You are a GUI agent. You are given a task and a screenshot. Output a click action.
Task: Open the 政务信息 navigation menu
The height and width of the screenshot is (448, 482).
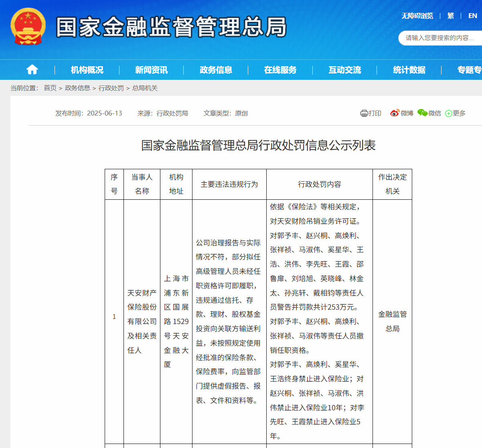pos(216,70)
